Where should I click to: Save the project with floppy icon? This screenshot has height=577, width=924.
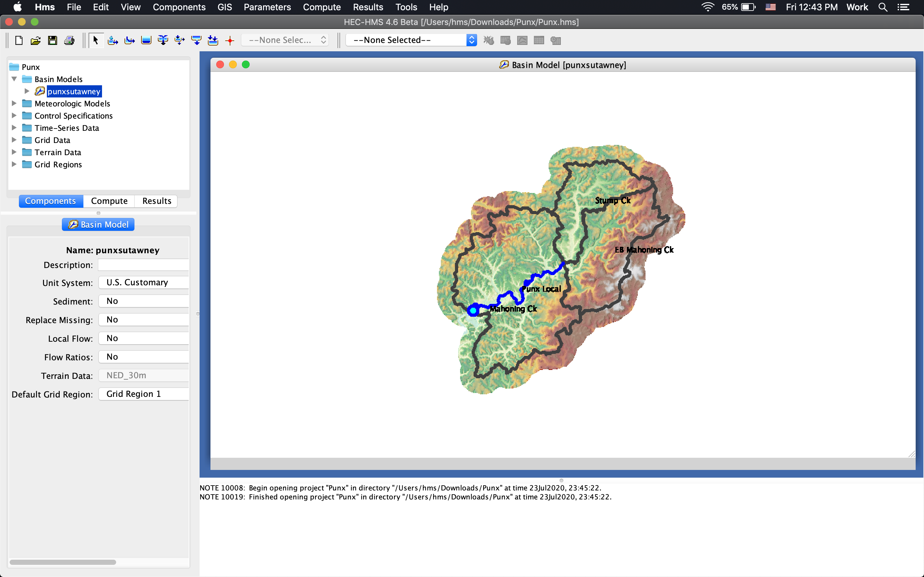(52, 40)
